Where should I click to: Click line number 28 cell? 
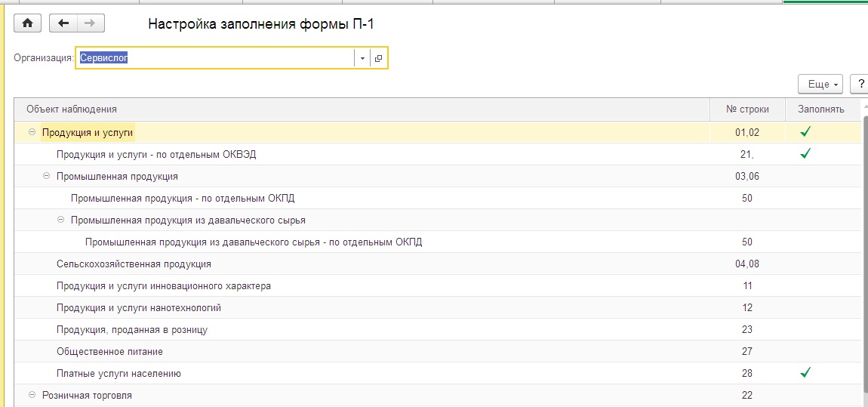(x=747, y=374)
